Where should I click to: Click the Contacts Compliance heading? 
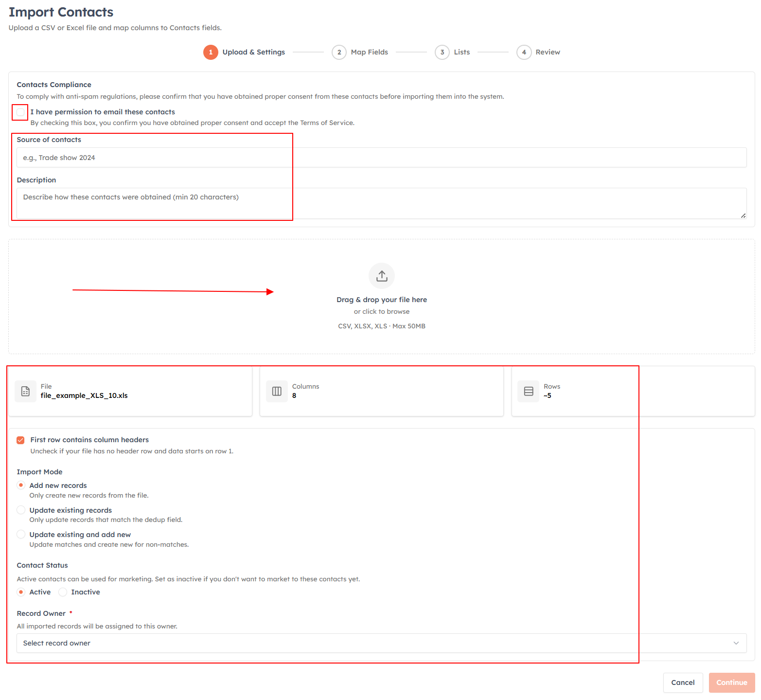[x=54, y=85]
